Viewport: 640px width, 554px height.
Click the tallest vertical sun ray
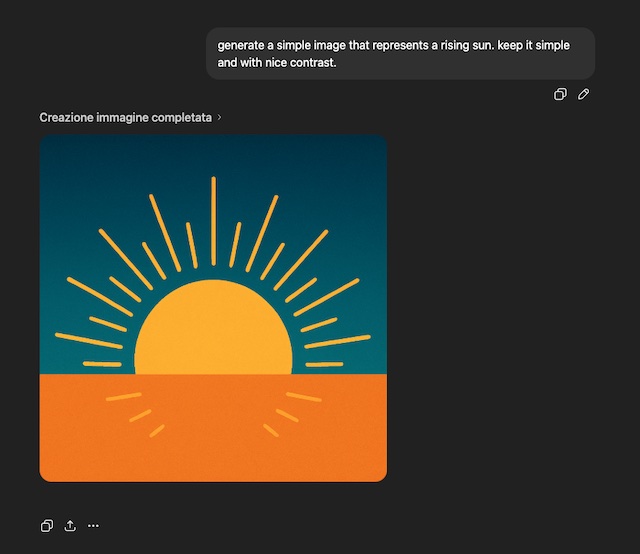(213, 220)
